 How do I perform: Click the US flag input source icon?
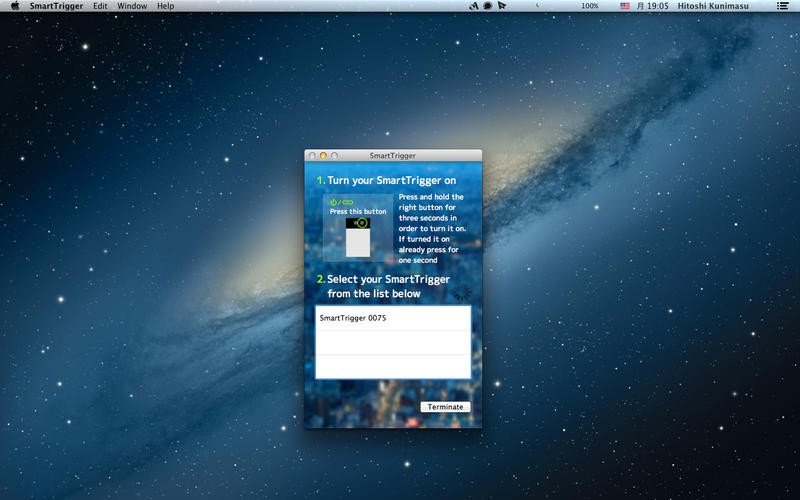coord(624,6)
